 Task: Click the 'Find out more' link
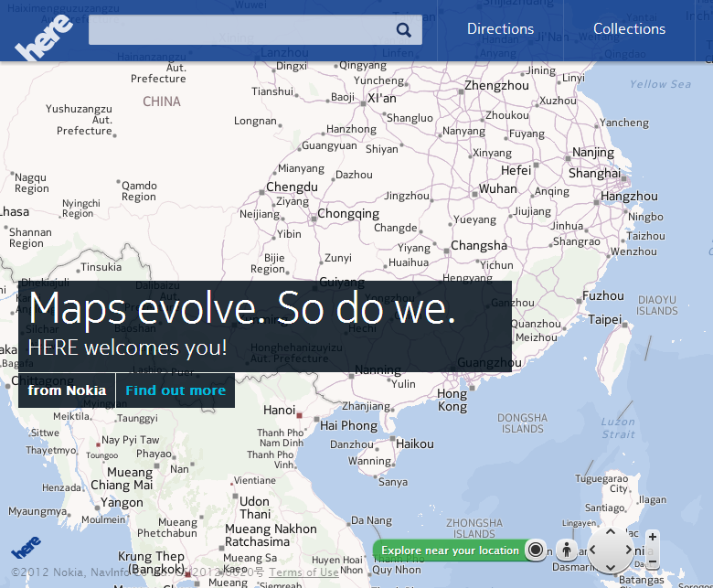point(176,390)
